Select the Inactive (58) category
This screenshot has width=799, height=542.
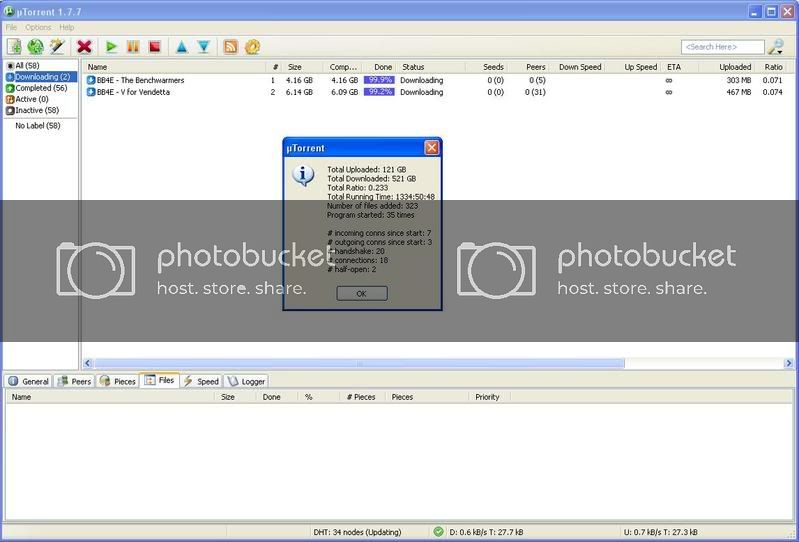(33, 110)
